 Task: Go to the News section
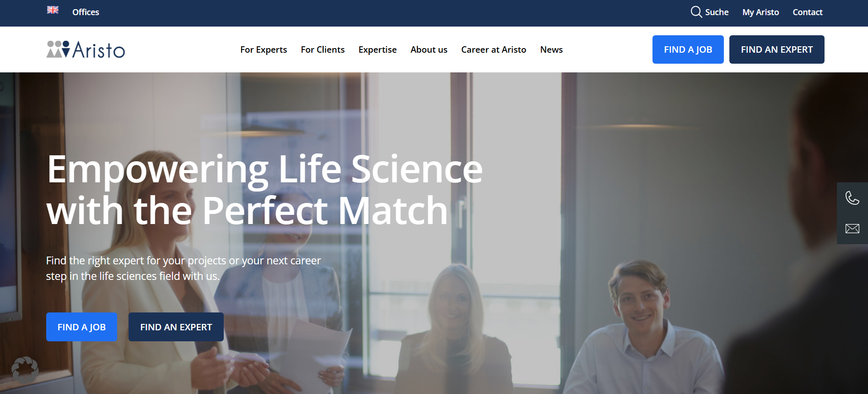(551, 49)
